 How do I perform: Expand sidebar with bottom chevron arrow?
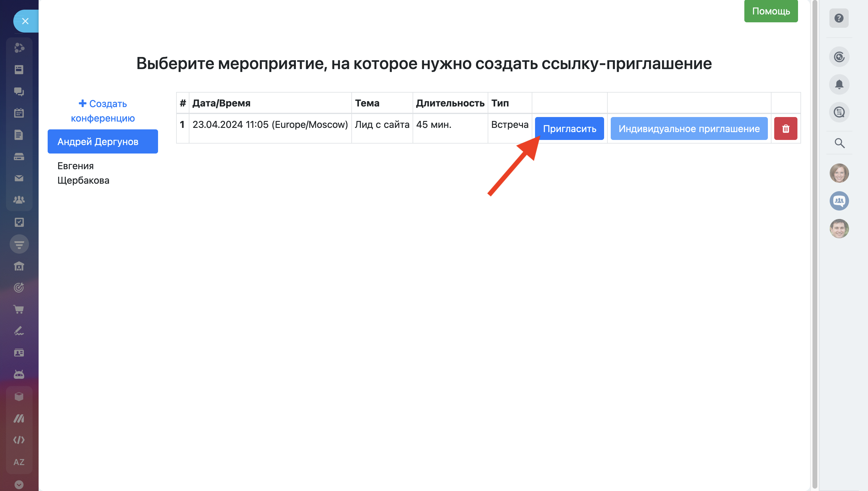click(x=19, y=484)
